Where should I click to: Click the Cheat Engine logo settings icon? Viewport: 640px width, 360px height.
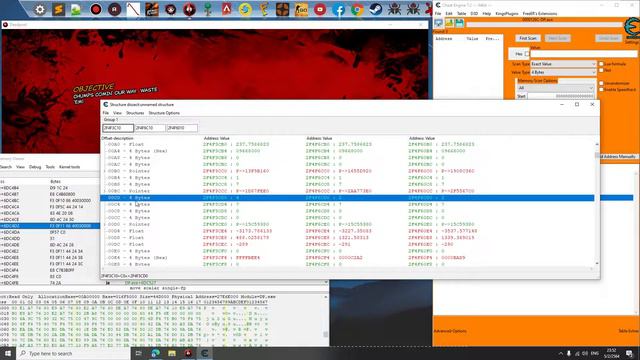click(632, 29)
